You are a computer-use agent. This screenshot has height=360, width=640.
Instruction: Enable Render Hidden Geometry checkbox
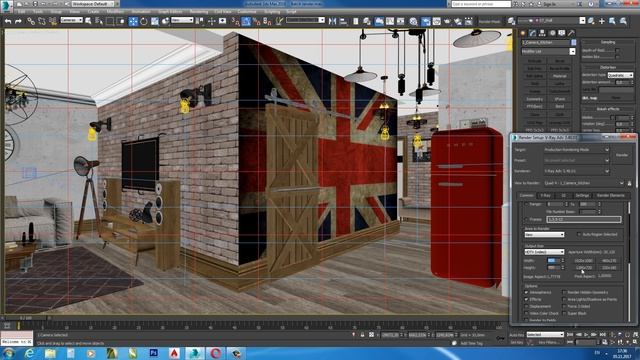564,293
